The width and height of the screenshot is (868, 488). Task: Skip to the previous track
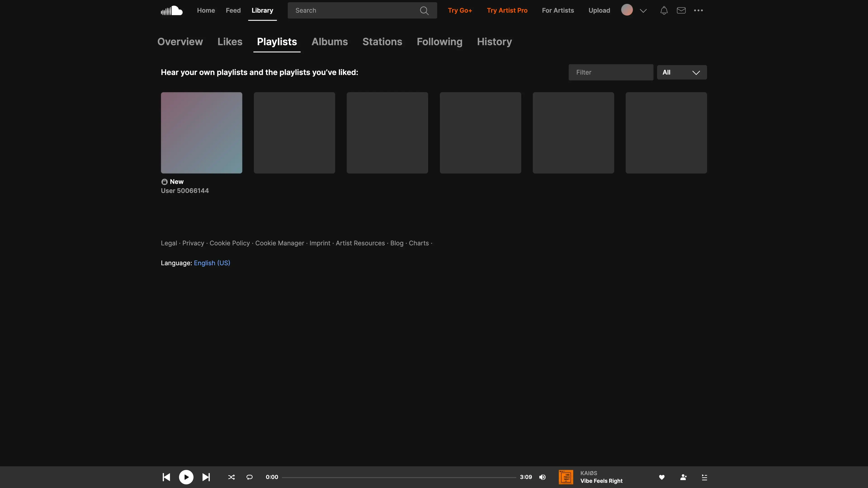[x=166, y=477]
